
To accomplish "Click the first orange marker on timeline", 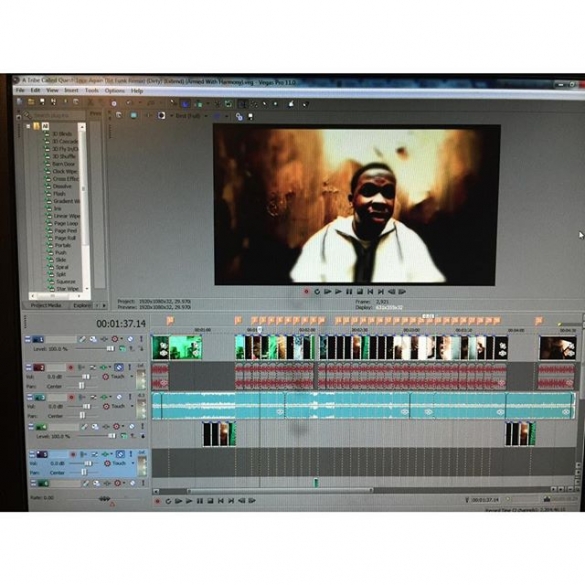I will pyautogui.click(x=170, y=320).
